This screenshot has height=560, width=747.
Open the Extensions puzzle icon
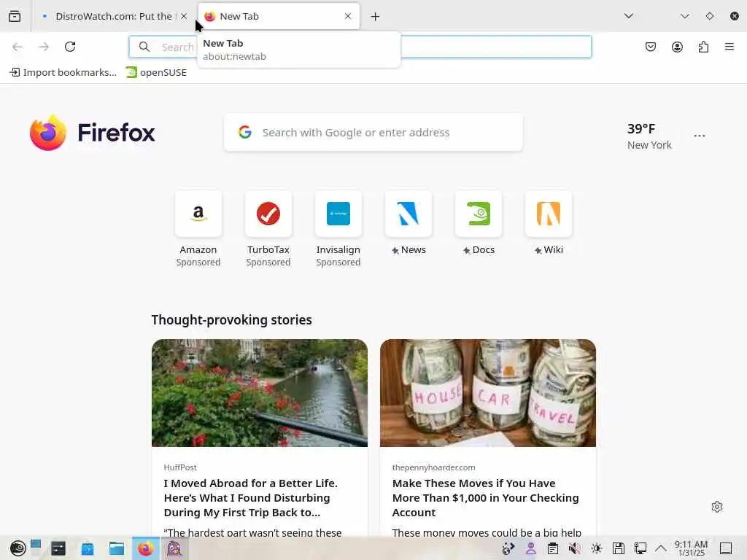tap(703, 47)
